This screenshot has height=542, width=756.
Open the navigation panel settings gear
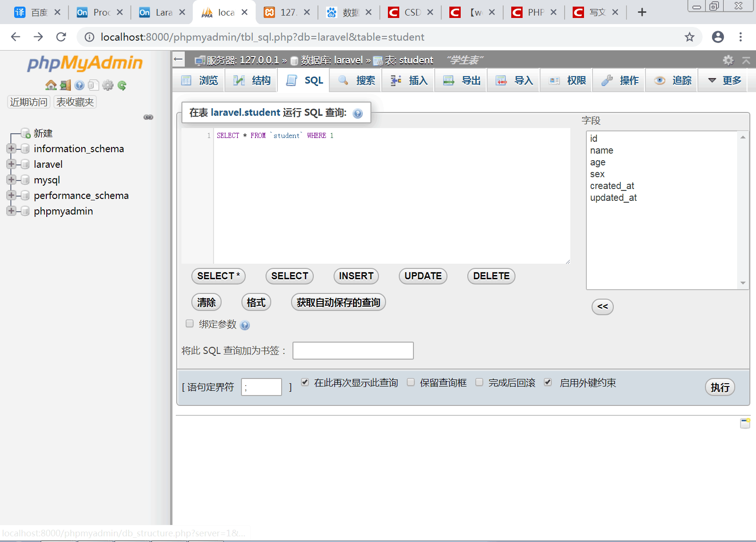click(x=108, y=85)
